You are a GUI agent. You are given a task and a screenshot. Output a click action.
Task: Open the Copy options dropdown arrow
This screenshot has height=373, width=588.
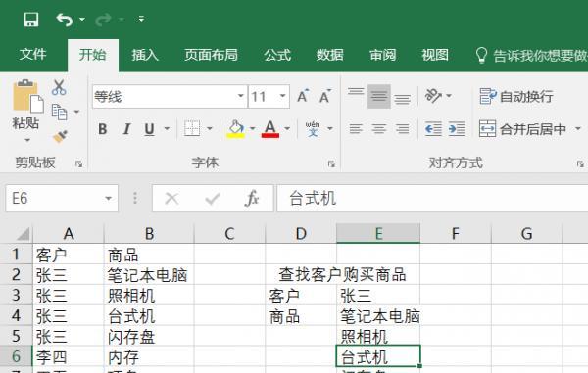pos(76,112)
